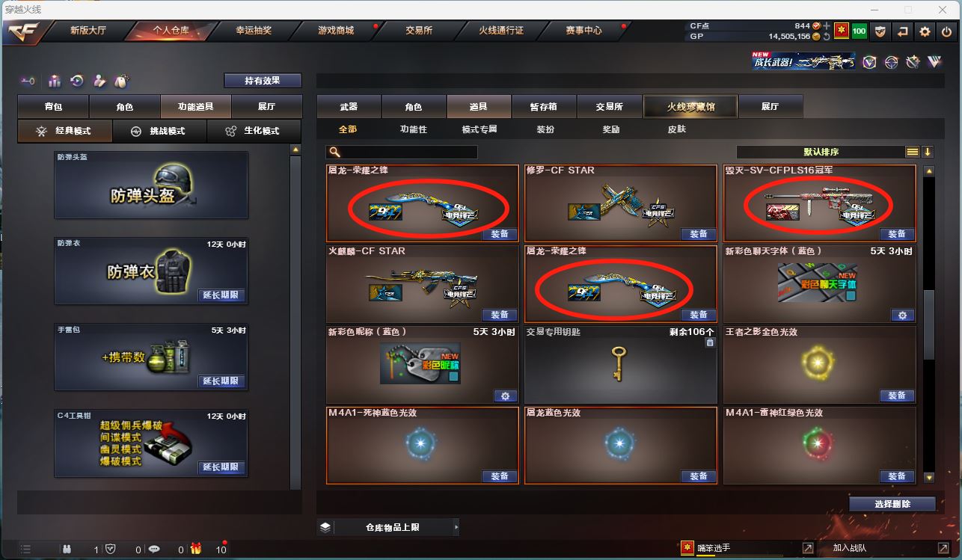Open the 默认排序 sort dropdown
The height and width of the screenshot is (560, 962).
pyautogui.click(x=821, y=152)
